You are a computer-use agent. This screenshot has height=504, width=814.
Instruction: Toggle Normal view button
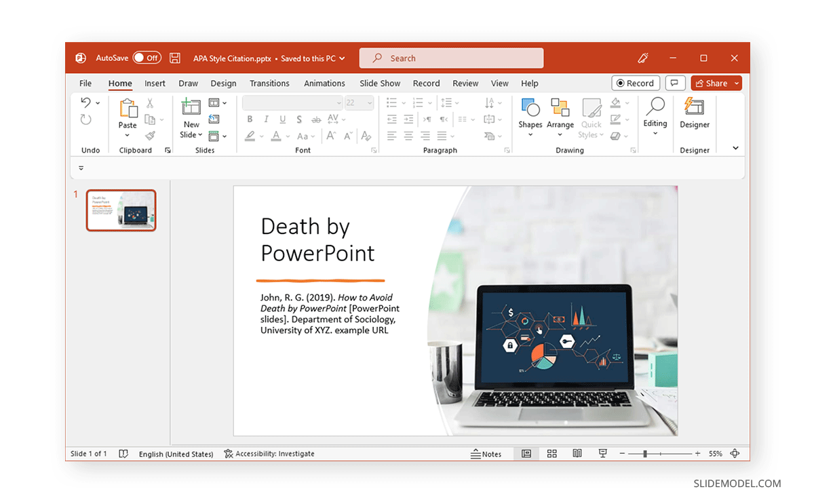[x=526, y=454]
